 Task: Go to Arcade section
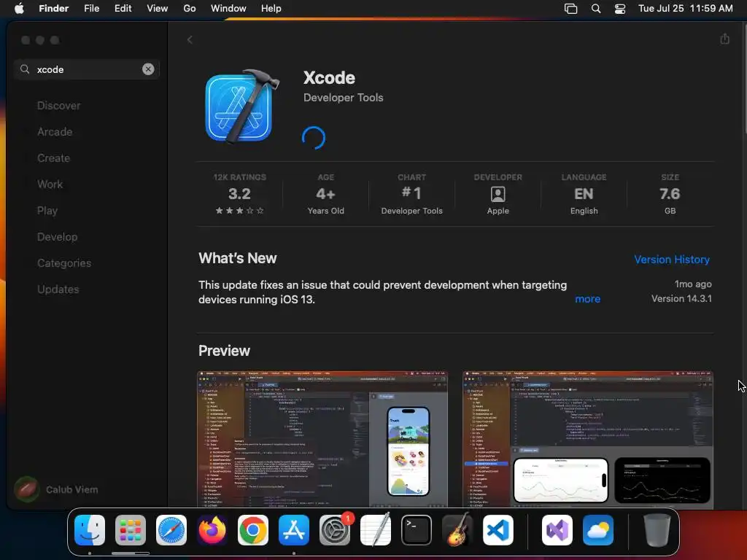55,132
